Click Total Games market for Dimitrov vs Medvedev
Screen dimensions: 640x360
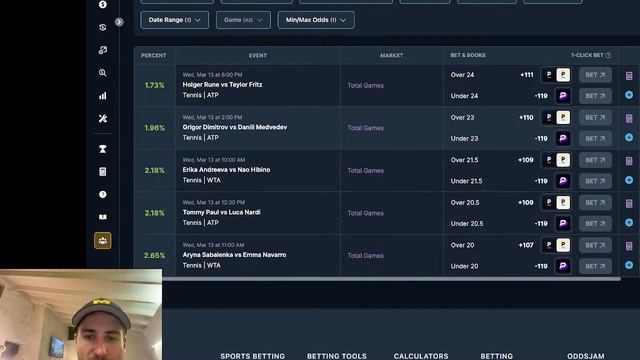pos(366,128)
